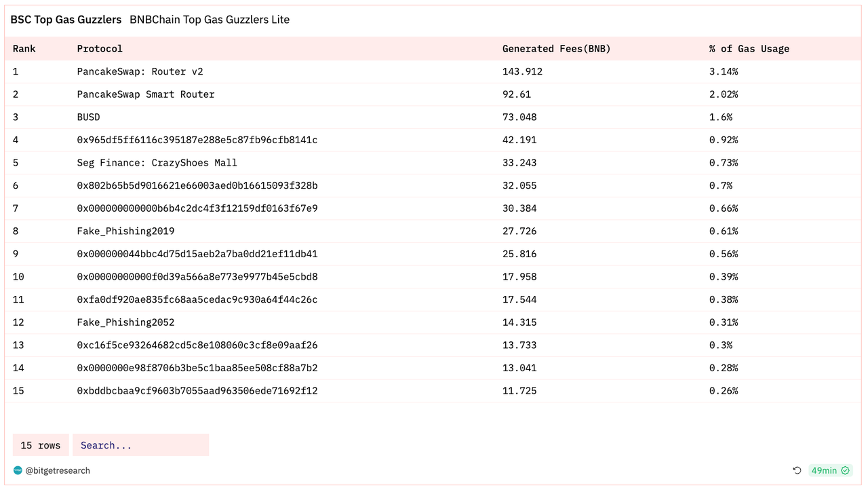The image size is (868, 490).
Task: Click fee value 32.055
Action: click(519, 185)
